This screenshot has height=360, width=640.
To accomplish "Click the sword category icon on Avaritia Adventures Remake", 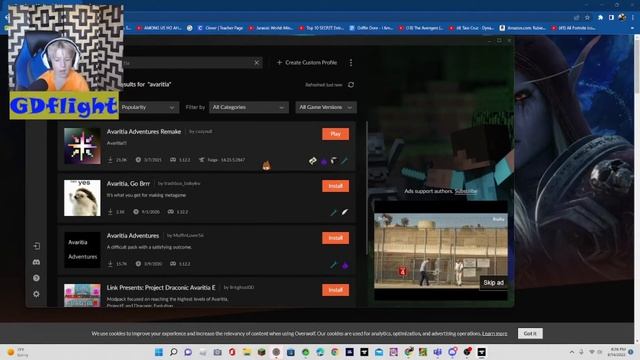I will point(344,161).
